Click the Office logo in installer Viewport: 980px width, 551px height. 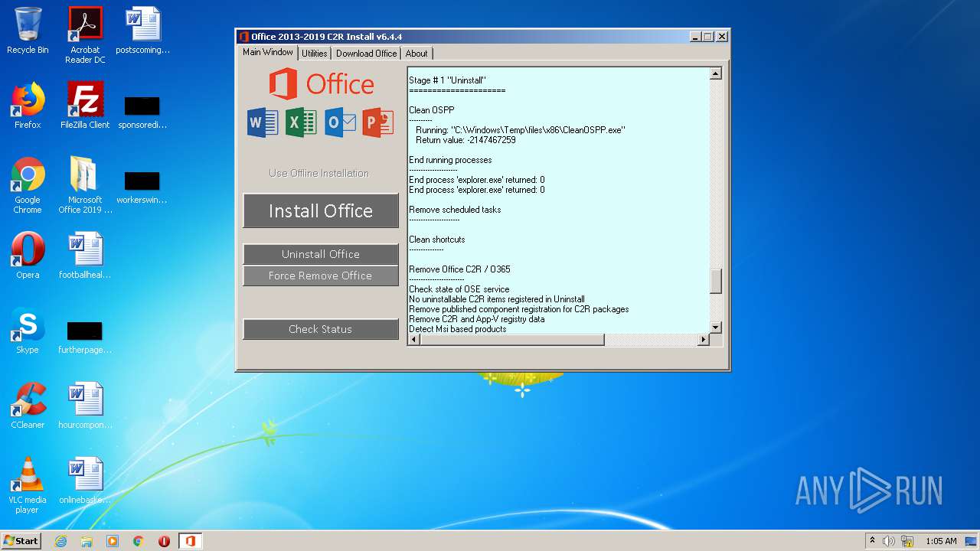pyautogui.click(x=321, y=83)
